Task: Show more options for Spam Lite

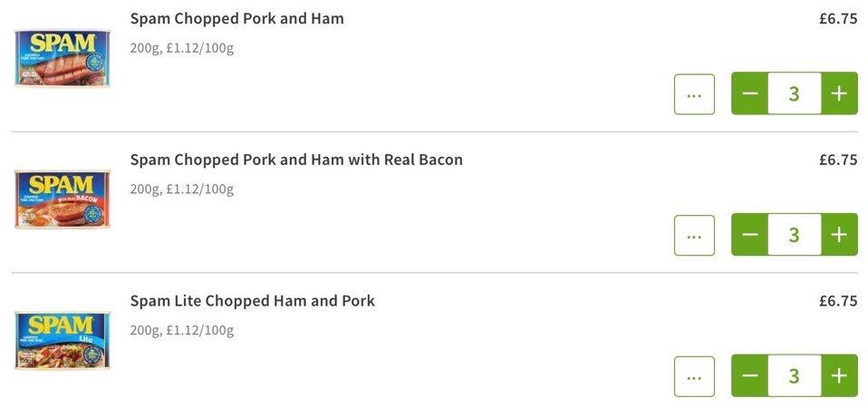Action: pyautogui.click(x=694, y=376)
